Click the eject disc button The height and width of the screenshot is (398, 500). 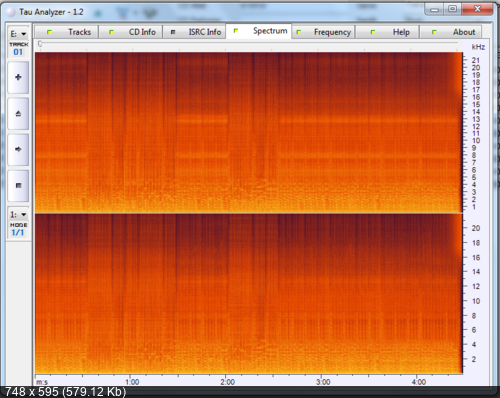(18, 114)
